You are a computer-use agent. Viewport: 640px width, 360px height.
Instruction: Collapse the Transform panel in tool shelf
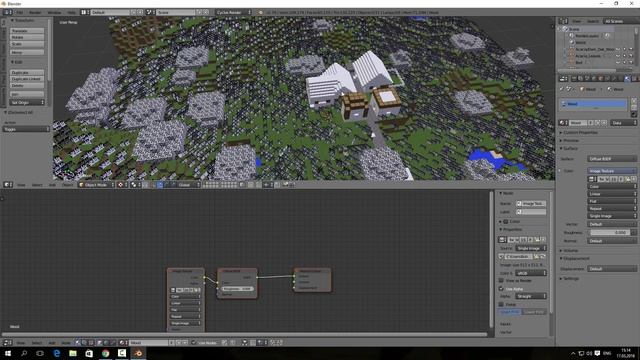[x=23, y=20]
